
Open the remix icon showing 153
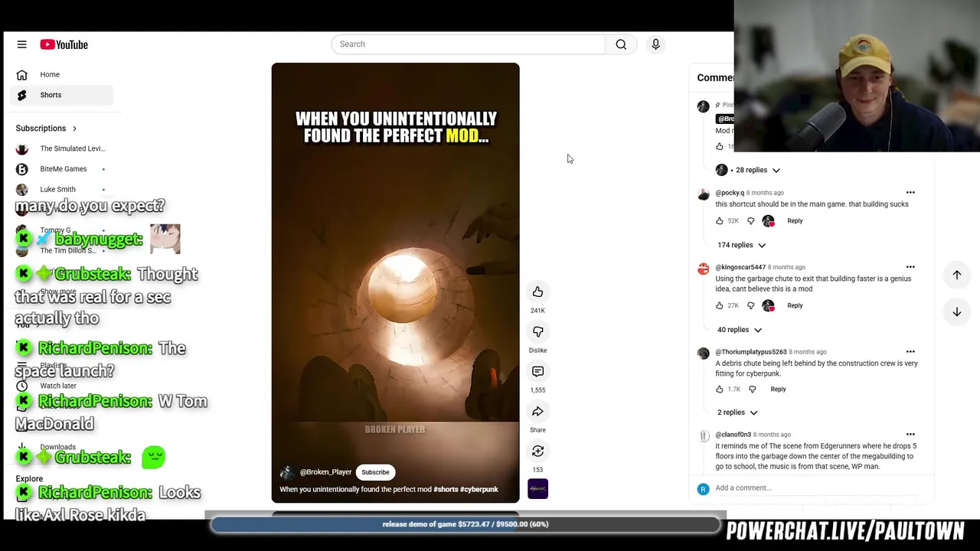[537, 451]
